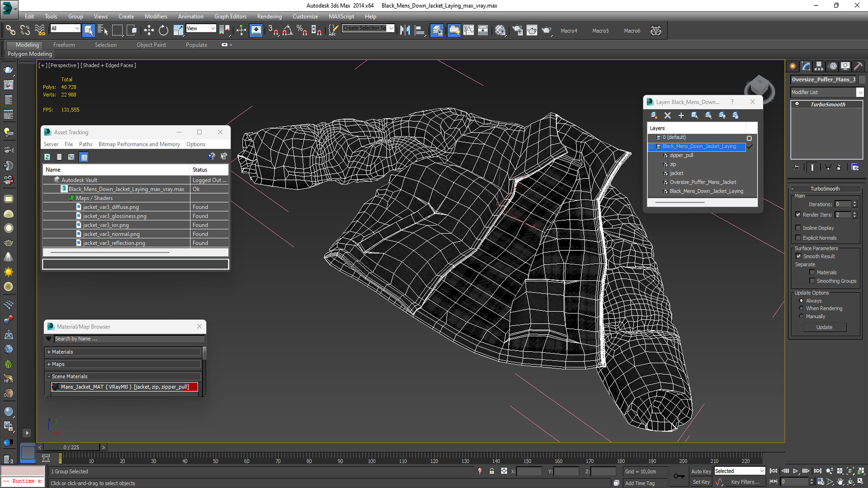
Task: Click the Auto Key button
Action: point(701,471)
